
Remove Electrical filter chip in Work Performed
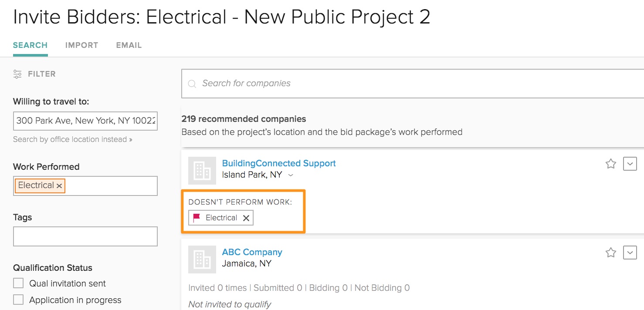tap(60, 186)
